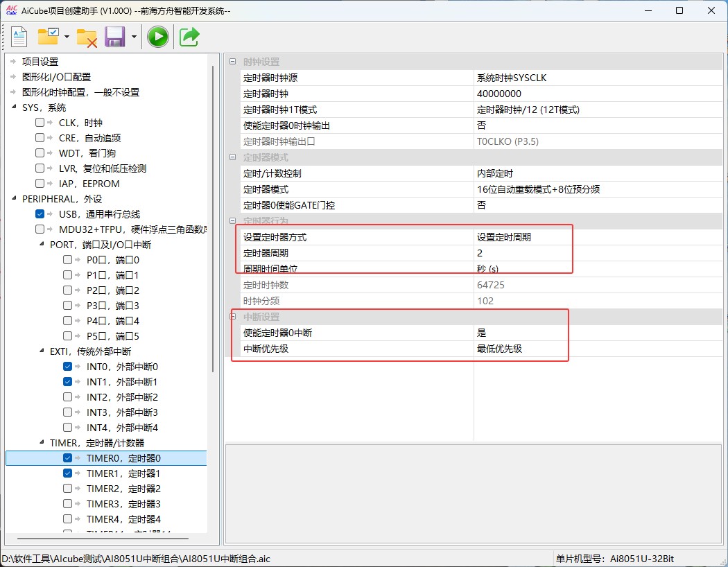Change 设置定时器方式 value 设置定时周期
The width and height of the screenshot is (728, 567).
tap(598, 237)
